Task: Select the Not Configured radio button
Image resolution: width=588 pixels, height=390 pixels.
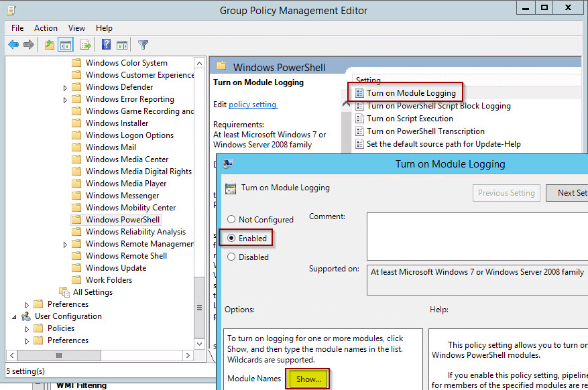Action: pos(231,219)
